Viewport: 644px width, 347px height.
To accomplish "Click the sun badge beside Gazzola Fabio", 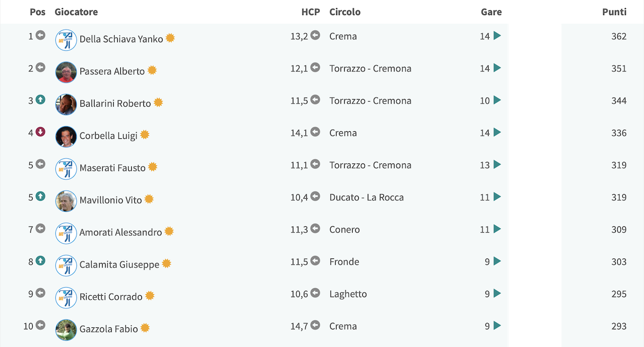I will (145, 328).
